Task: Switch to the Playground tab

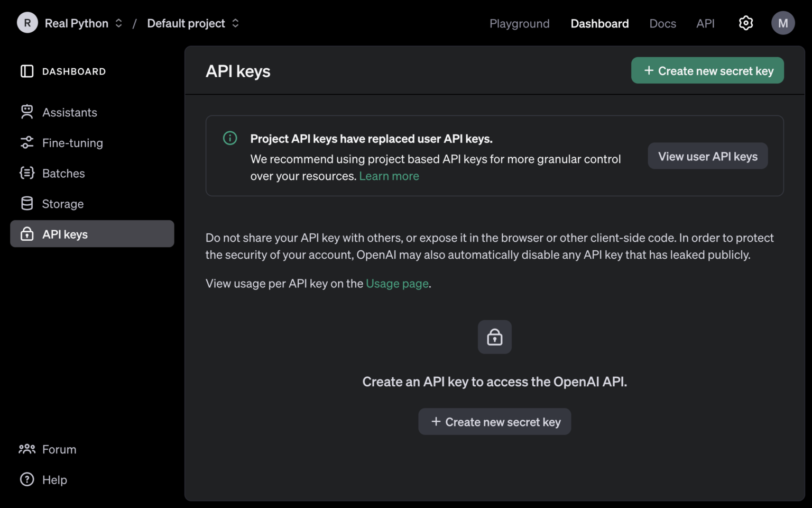Action: pos(519,23)
